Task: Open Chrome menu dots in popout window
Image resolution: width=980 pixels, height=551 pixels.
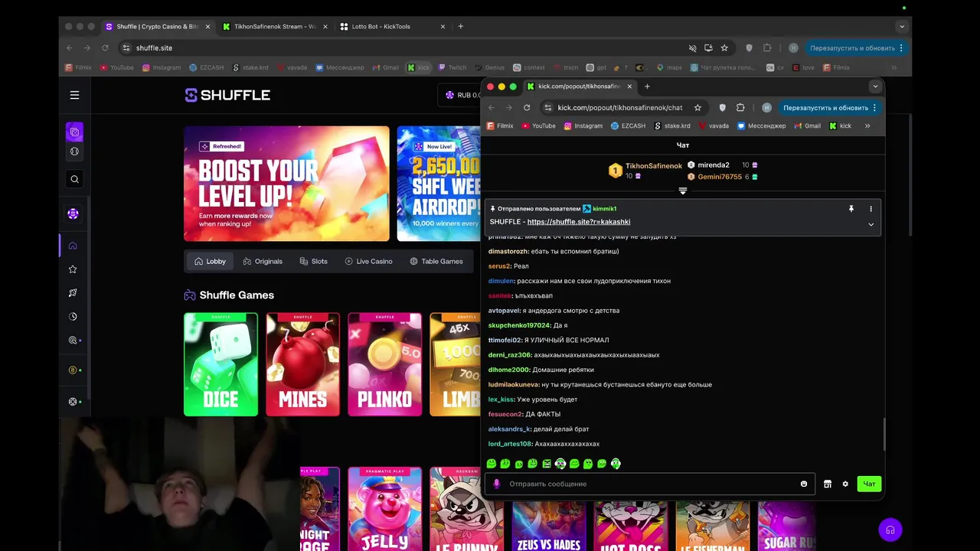Action: click(x=874, y=108)
